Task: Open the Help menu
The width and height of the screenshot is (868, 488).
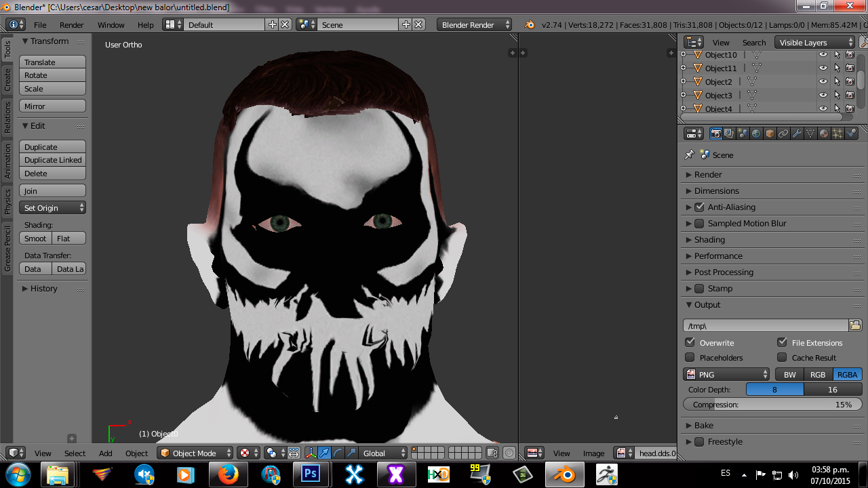Action: (146, 24)
